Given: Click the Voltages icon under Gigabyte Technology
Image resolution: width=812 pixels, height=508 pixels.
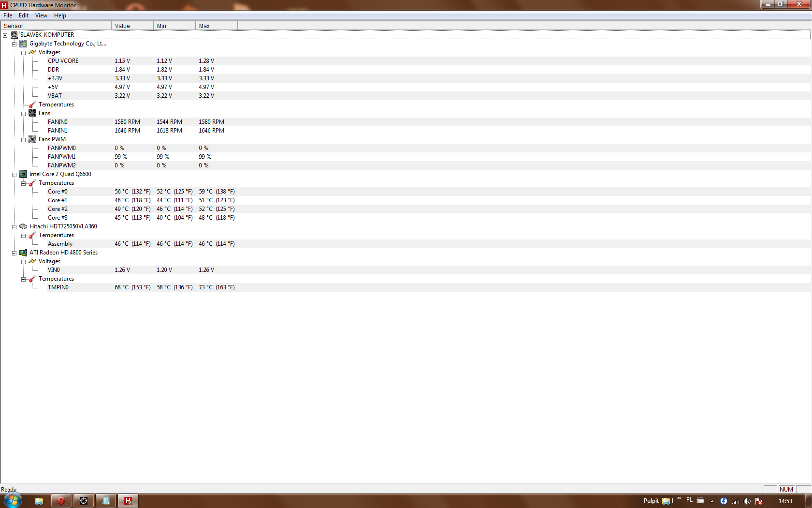Looking at the screenshot, I should (x=32, y=52).
